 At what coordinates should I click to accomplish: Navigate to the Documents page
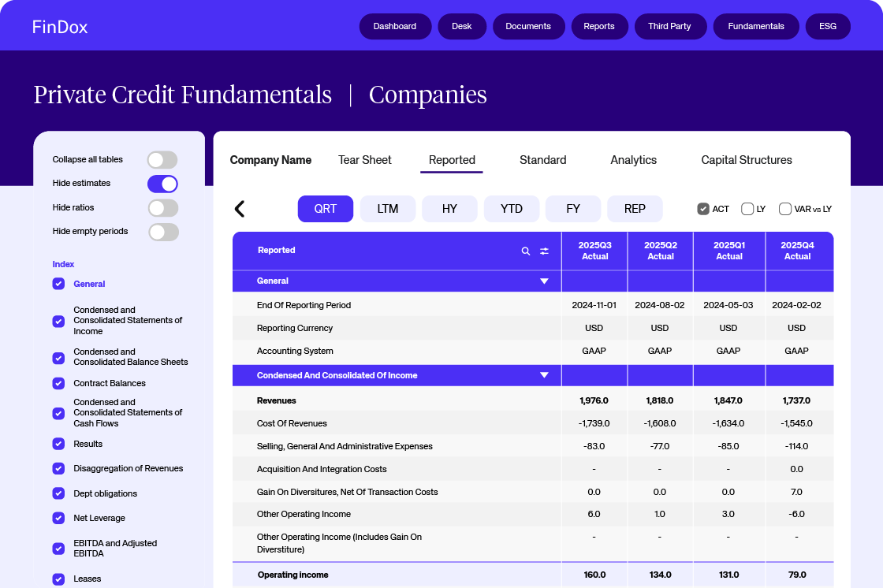click(528, 26)
